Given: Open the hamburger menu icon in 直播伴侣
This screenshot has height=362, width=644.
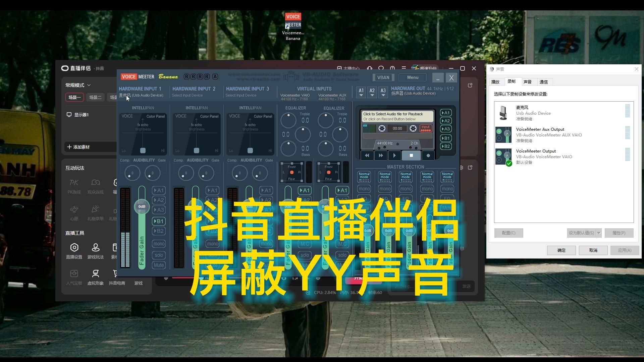Looking at the screenshot, I should (404, 68).
